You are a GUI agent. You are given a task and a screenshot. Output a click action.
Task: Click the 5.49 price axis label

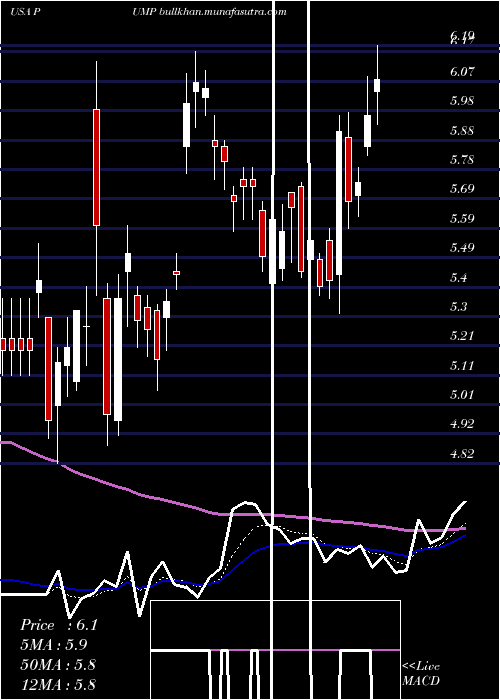462,247
